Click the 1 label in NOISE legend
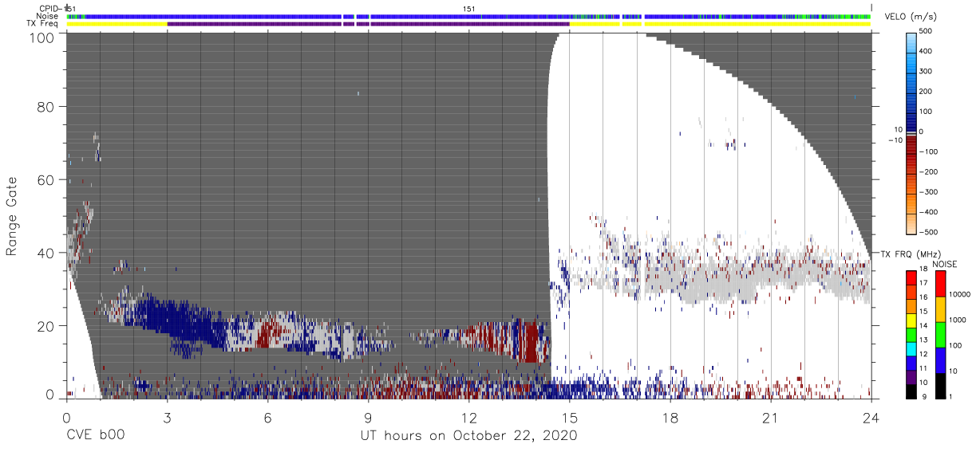Screen dimensions: 980x452 (951, 396)
